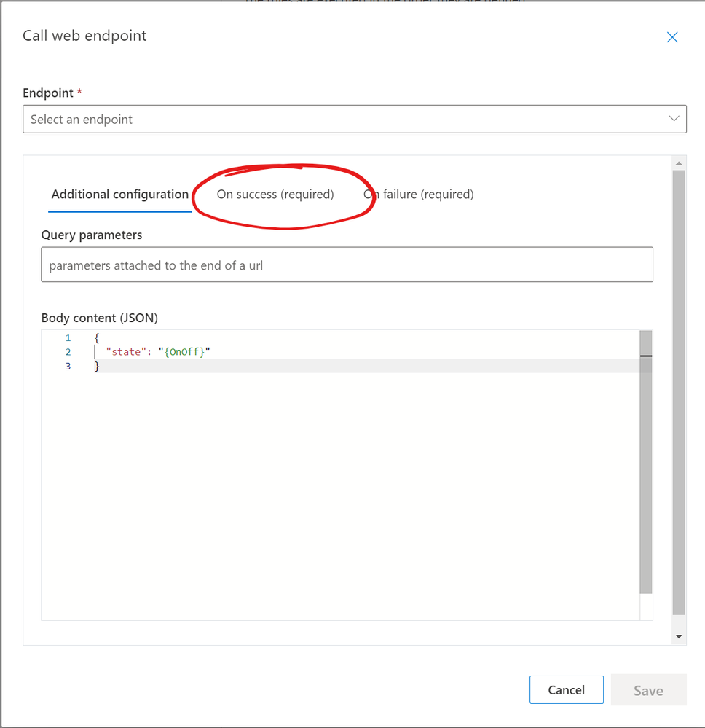The image size is (705, 728).
Task: Open the On success (required) tab
Action: click(275, 195)
